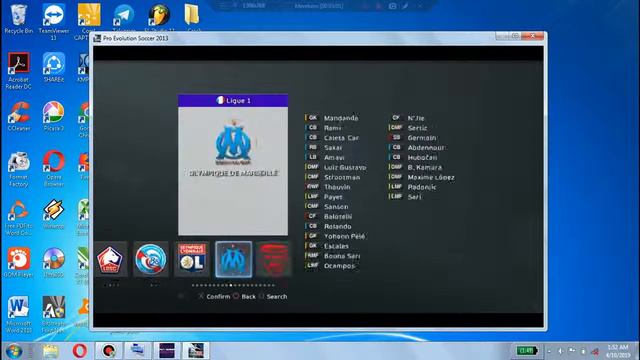
Task: Click player name Mandanda
Action: [x=341, y=118]
